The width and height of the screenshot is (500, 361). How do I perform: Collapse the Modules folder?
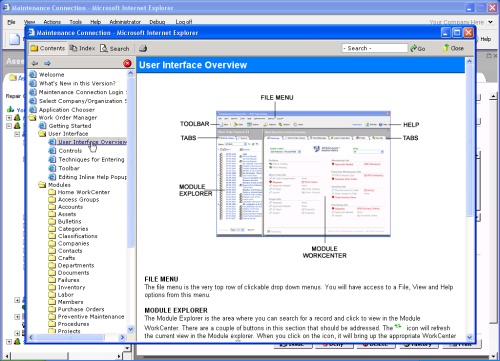(x=42, y=185)
